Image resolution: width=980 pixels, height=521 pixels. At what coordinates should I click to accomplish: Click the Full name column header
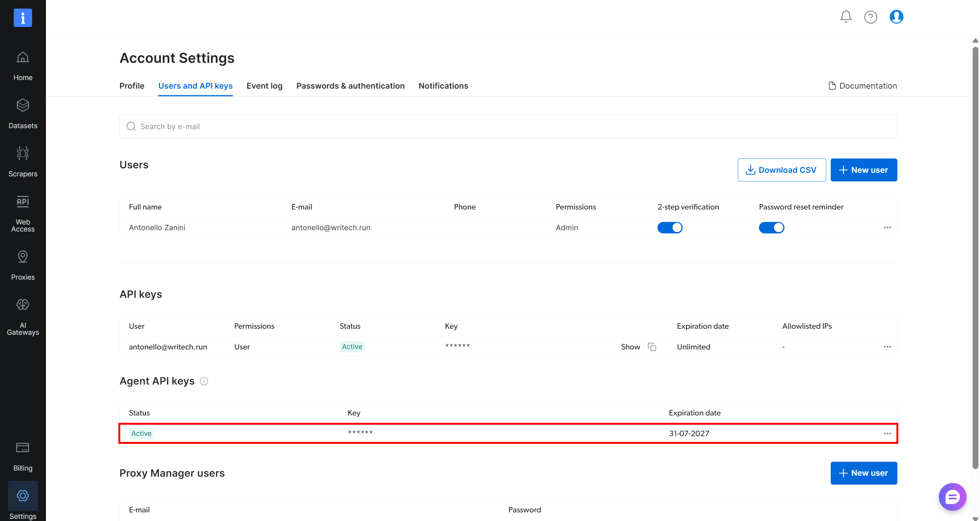tap(145, 207)
